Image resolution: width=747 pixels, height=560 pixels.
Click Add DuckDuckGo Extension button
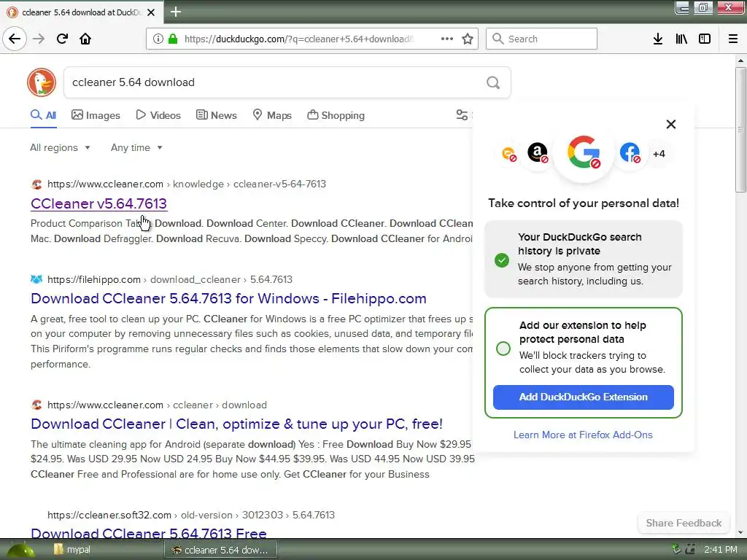[583, 397]
